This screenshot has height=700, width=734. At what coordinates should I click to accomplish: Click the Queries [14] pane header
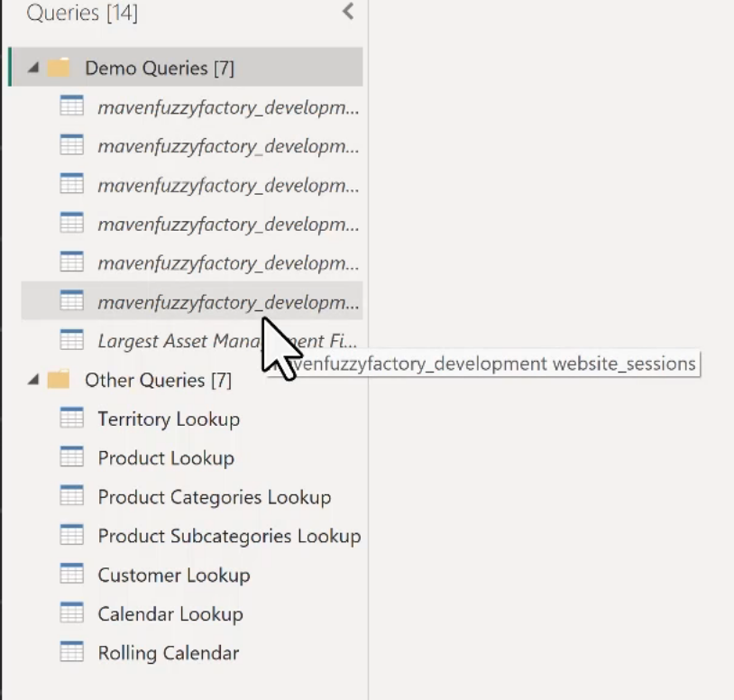[83, 13]
